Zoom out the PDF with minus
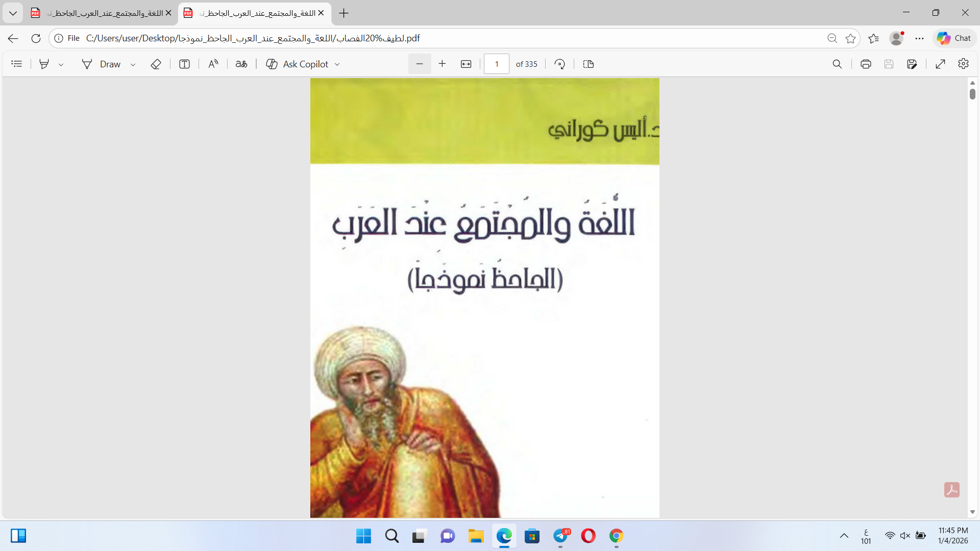The image size is (980, 551). [x=420, y=64]
